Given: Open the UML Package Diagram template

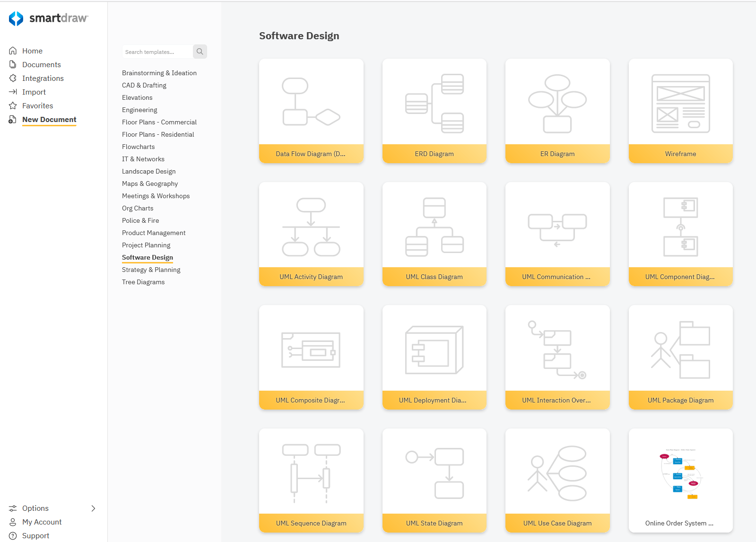Looking at the screenshot, I should [681, 358].
